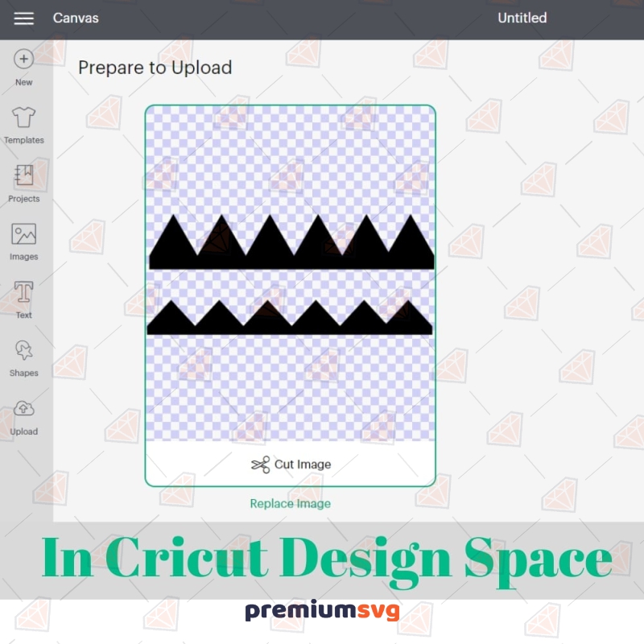
Task: Click the New project plus icon
Action: coord(24,59)
